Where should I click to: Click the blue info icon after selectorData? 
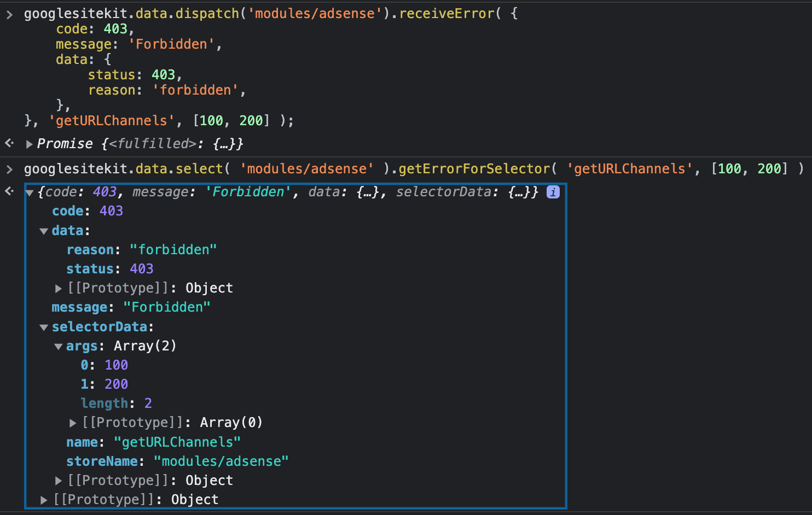[553, 192]
